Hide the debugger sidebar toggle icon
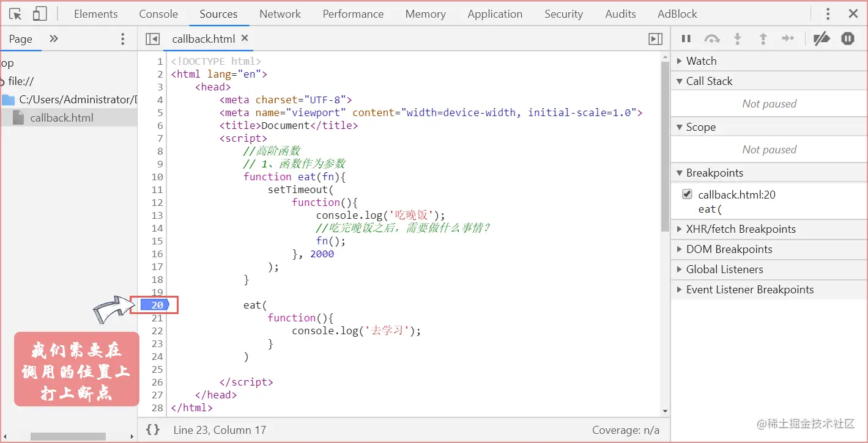This screenshot has height=443, width=868. (655, 39)
